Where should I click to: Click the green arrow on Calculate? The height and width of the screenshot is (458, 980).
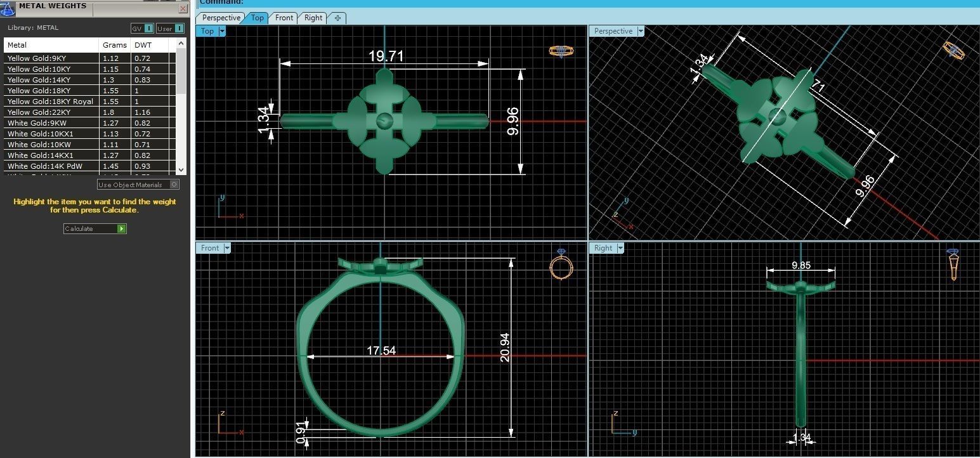coord(121,228)
